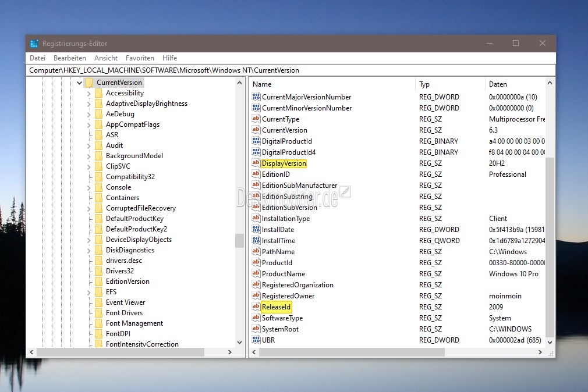This screenshot has height=392, width=588.
Task: Select the drivers.desc key
Action: (124, 260)
